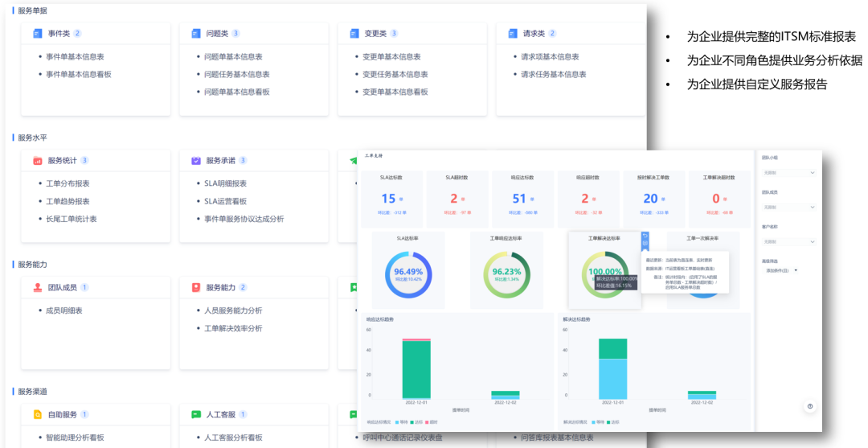Toggle the 超时 legend in 响应达标趋势 chart

pos(433,421)
